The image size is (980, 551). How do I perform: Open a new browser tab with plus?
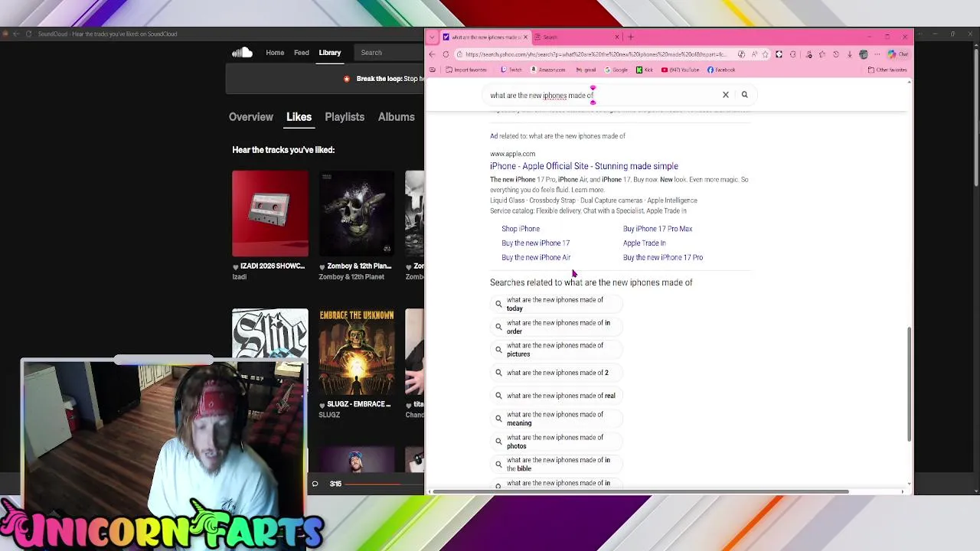631,37
